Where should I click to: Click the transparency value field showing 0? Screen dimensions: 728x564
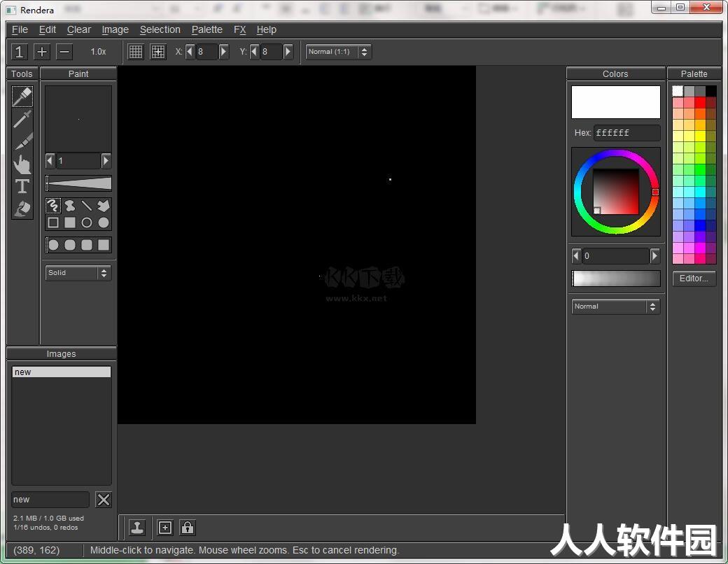(615, 256)
